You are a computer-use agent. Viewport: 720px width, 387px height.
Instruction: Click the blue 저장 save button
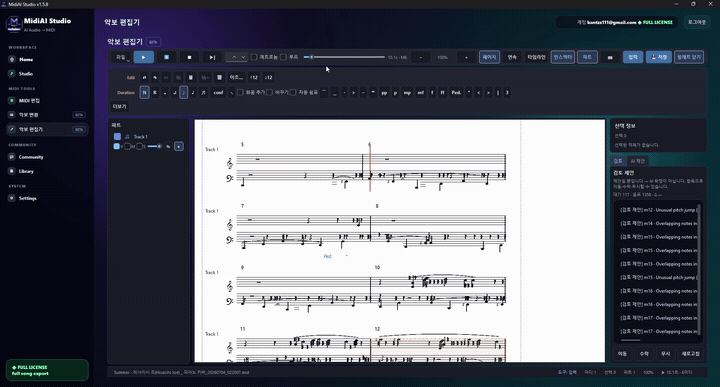tap(659, 57)
